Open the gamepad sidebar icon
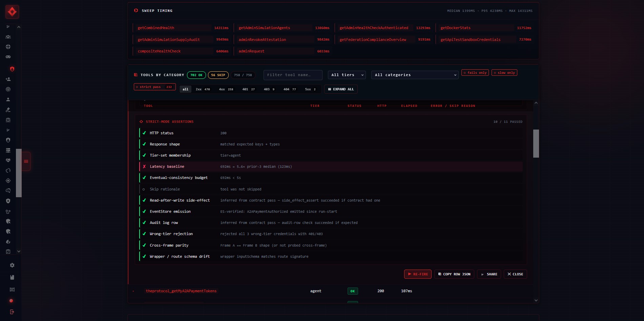Screen dimensions: 644x321 [8, 57]
